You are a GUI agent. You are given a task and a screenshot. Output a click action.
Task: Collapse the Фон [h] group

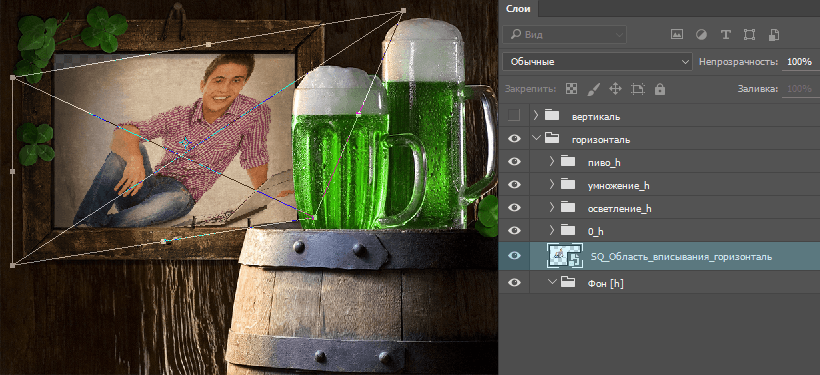(552, 282)
